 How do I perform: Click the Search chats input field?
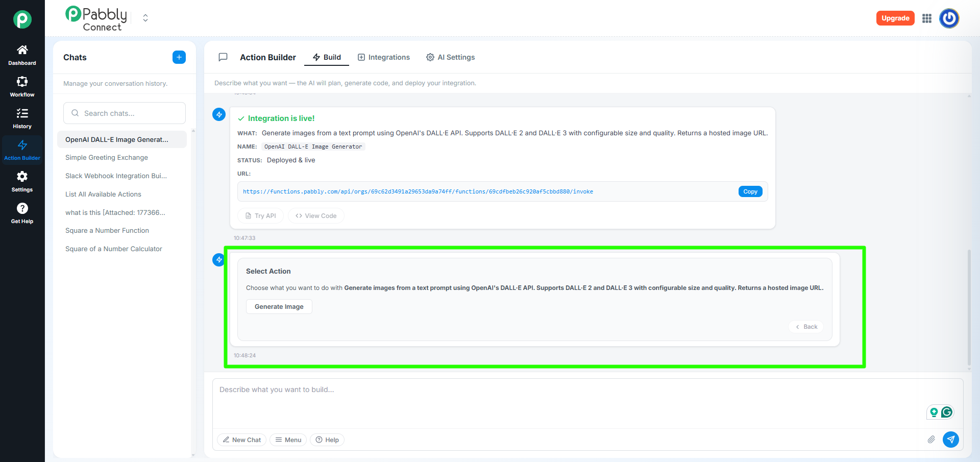125,113
